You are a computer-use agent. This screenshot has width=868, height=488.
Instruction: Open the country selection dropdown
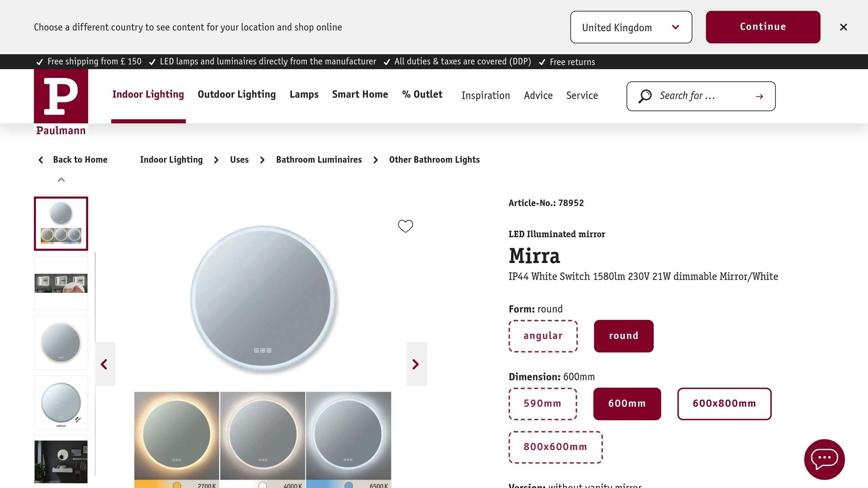point(631,27)
